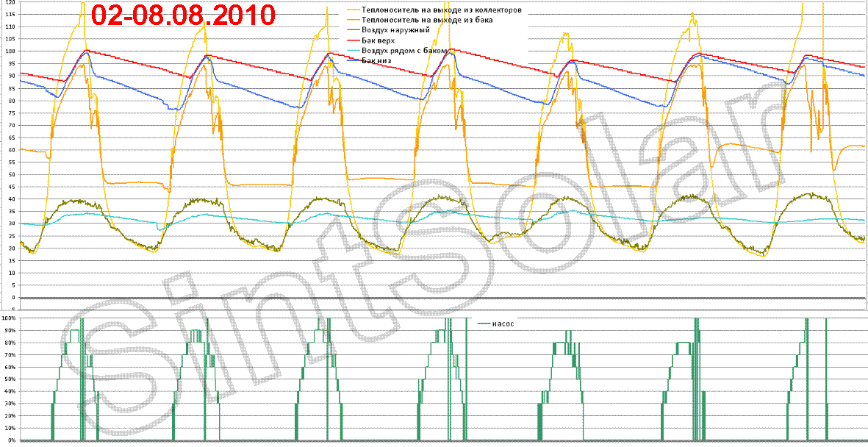Click the 65 label on temperature axis
The image size is (868, 447).
12,137
